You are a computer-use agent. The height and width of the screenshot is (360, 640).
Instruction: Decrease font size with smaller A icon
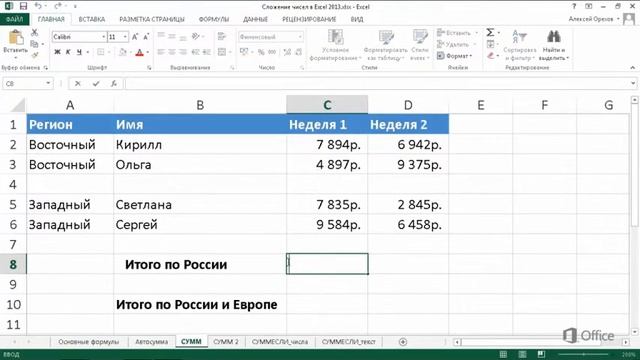(x=146, y=37)
